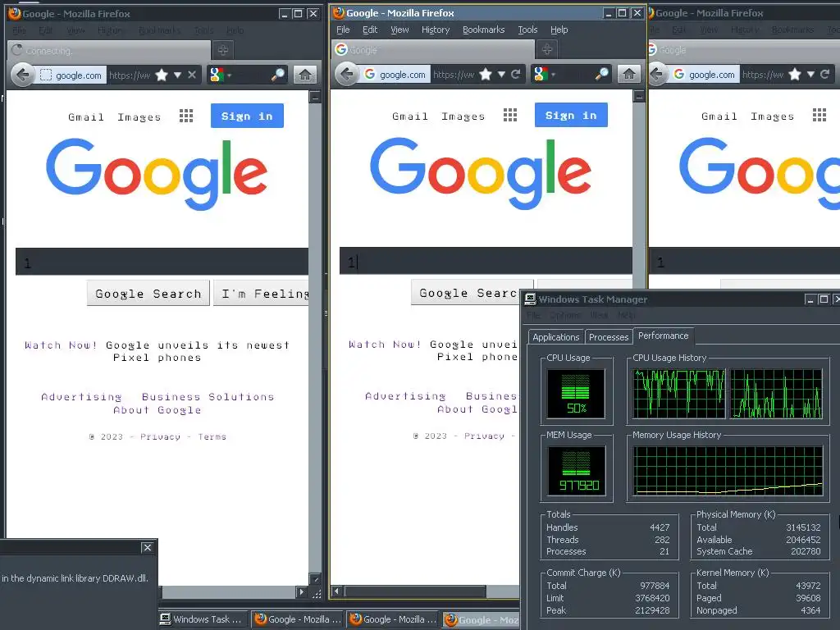
Task: Switch to Applications tab in Task Manager
Action: coord(555,337)
